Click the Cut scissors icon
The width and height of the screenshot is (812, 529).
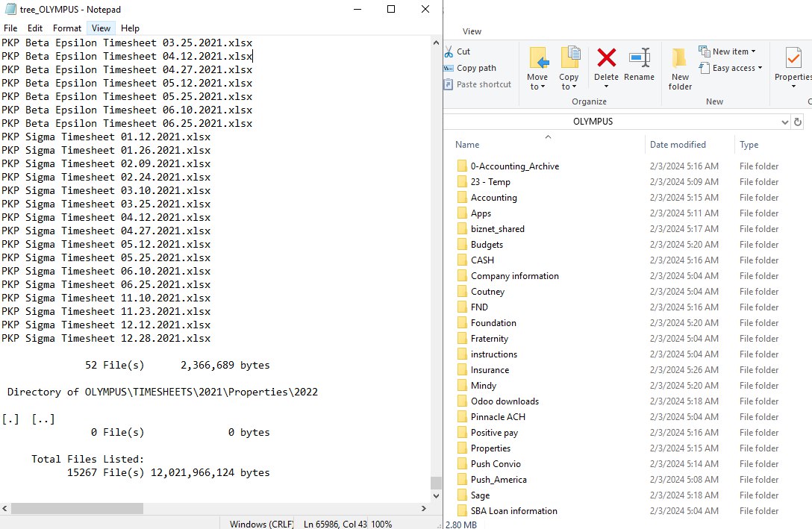tap(449, 51)
